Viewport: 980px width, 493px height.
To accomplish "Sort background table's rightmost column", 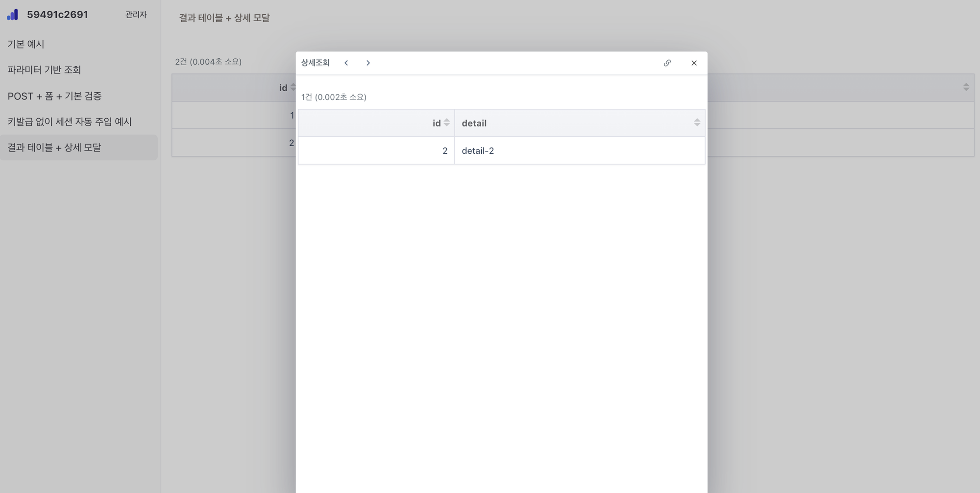I will 966,87.
